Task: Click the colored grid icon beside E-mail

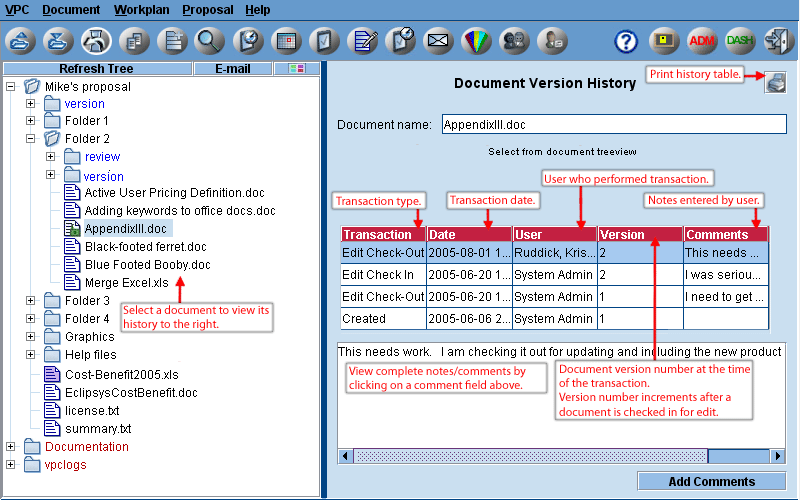Action: [x=296, y=68]
